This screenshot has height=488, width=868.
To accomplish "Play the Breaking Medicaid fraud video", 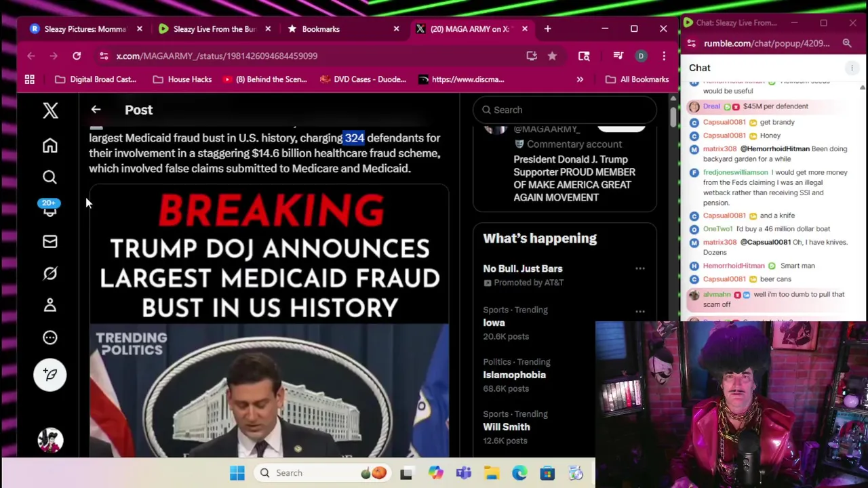I will (269, 322).
